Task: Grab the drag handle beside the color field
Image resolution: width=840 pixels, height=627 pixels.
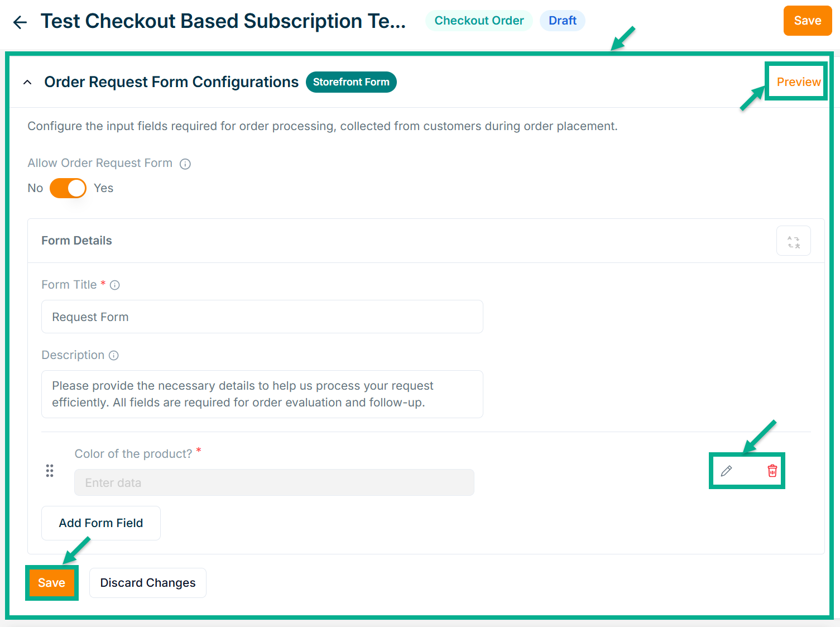Action: tap(50, 471)
